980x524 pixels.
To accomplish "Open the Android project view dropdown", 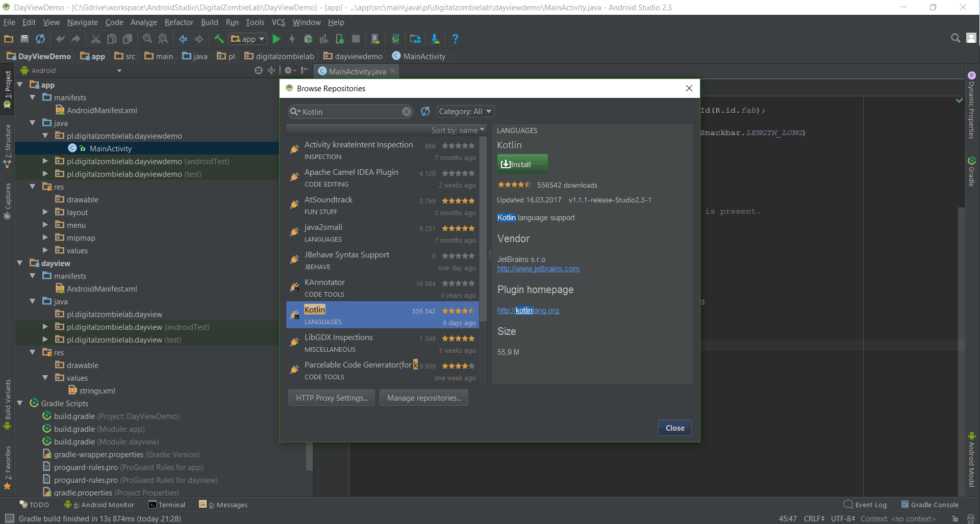I will point(71,70).
